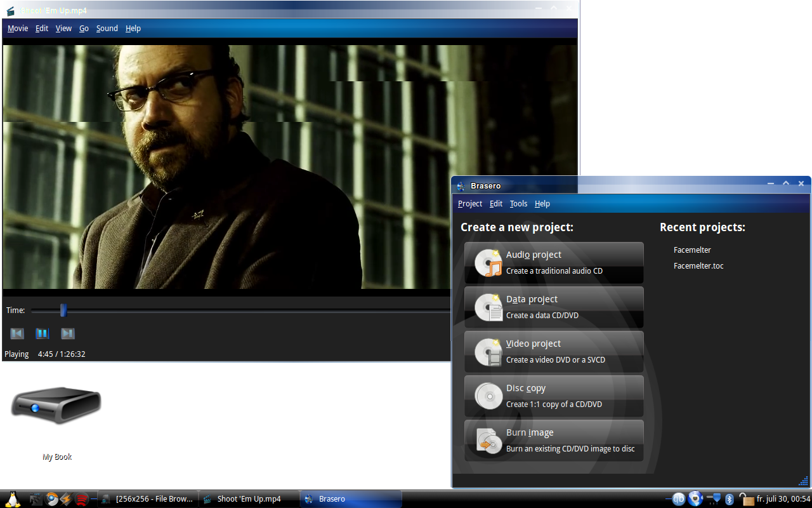This screenshot has height=508, width=812.
Task: Skip to previous chapter in movie player
Action: pos(17,333)
